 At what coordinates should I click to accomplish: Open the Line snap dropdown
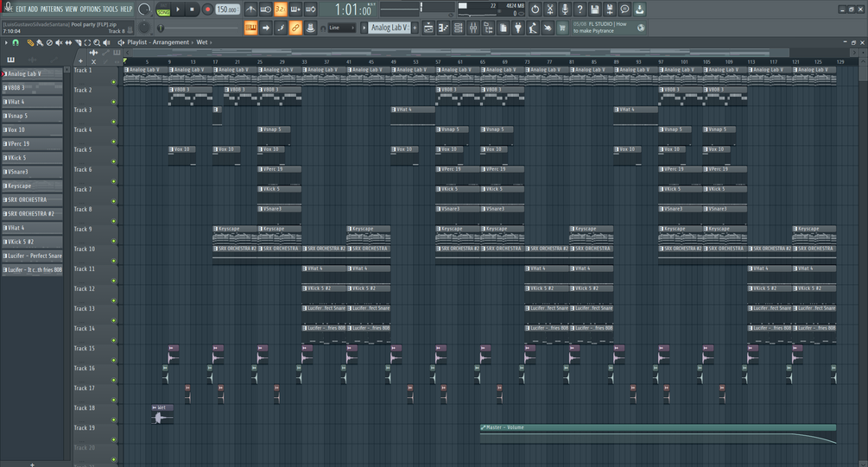coord(341,28)
